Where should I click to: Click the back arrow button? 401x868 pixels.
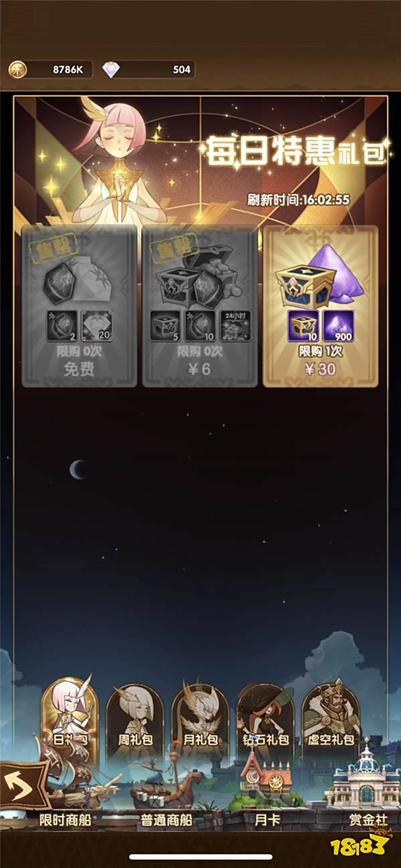(23, 785)
